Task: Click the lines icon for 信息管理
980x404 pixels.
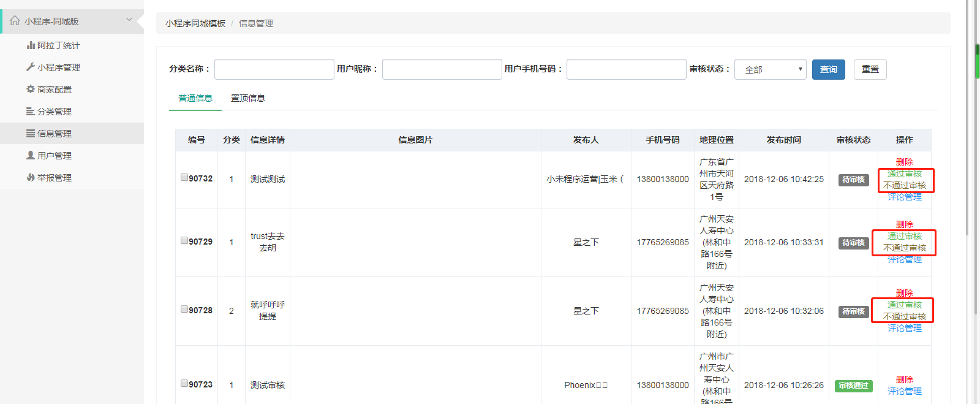Action: tap(31, 134)
